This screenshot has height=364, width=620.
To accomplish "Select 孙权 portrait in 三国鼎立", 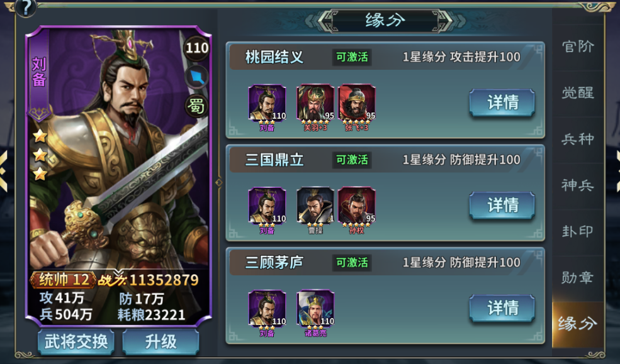I will pyautogui.click(x=357, y=206).
